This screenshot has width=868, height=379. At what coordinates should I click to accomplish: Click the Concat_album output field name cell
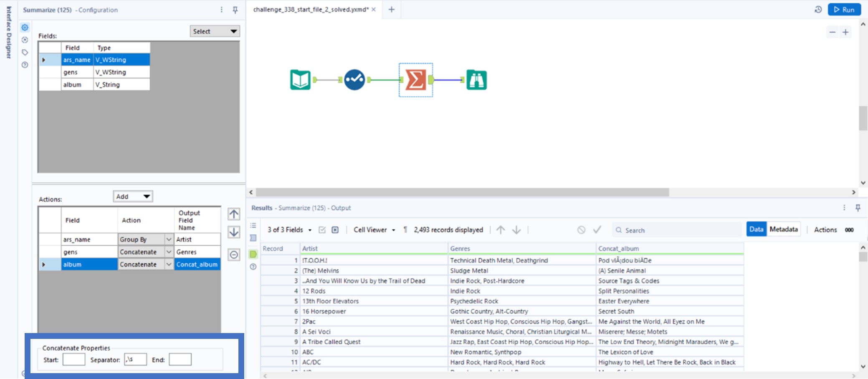(x=197, y=265)
